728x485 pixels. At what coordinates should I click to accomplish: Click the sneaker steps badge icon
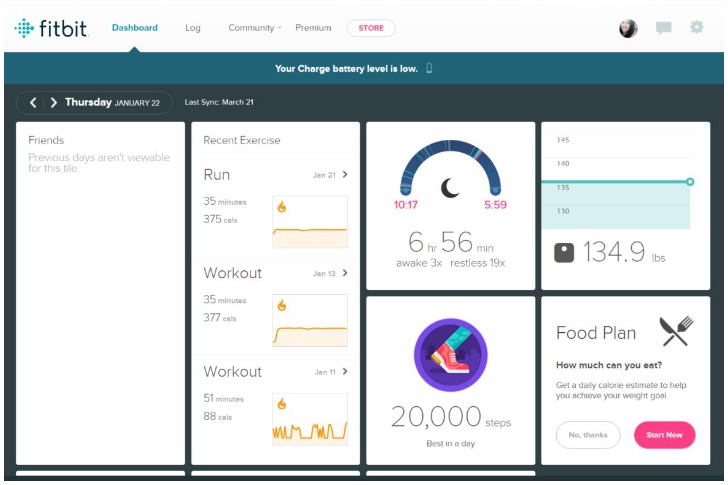450,355
